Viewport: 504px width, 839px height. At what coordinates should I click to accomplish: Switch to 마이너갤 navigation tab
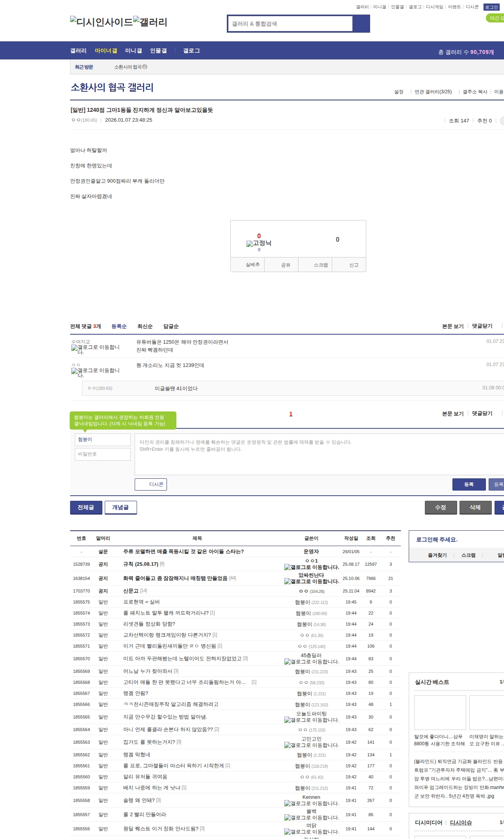(106, 51)
